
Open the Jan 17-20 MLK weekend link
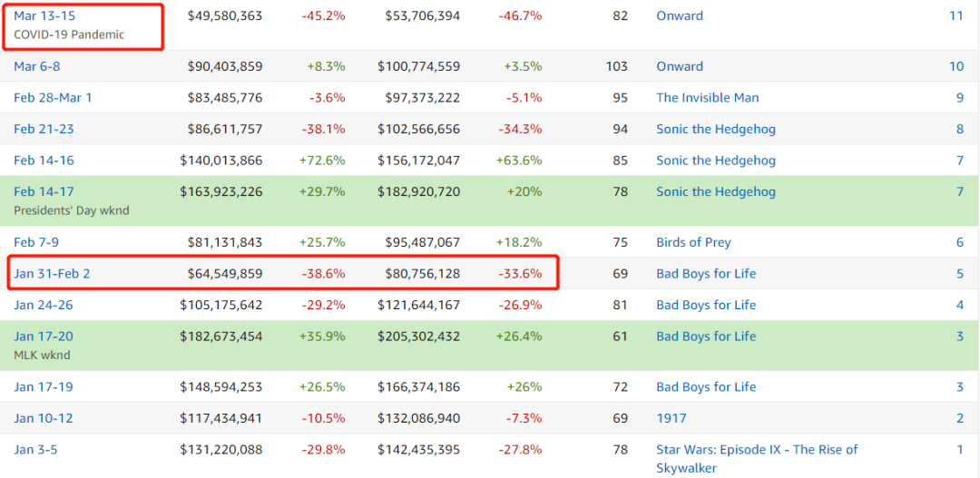coord(44,337)
